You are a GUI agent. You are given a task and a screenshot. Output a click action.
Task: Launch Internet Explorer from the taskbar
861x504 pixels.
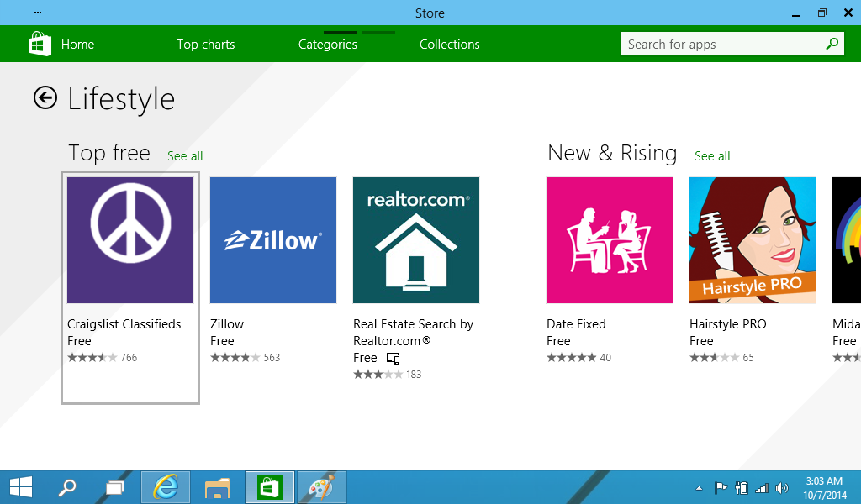(166, 487)
